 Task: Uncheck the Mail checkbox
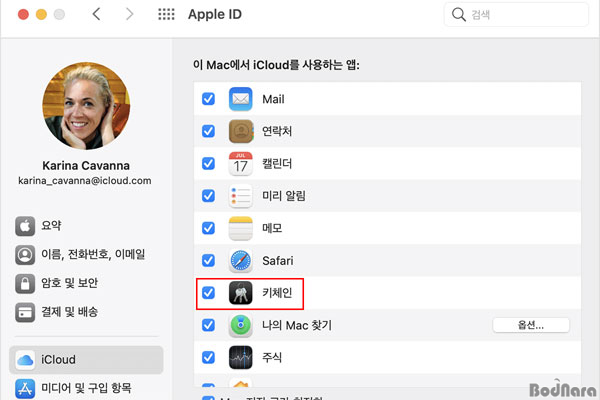[208, 99]
